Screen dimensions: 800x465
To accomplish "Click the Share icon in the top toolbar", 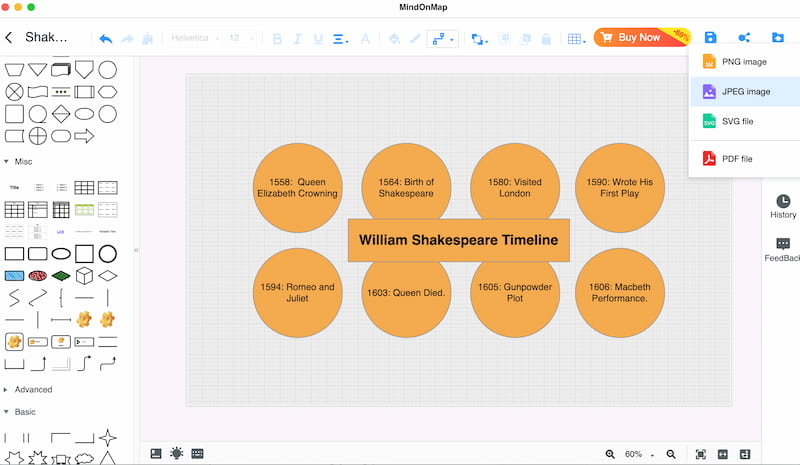I will [744, 38].
